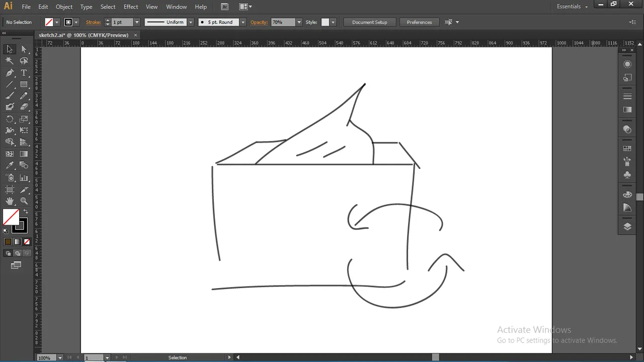Open the Essentials workspace switcher
The width and height of the screenshot is (644, 362).
click(x=572, y=7)
